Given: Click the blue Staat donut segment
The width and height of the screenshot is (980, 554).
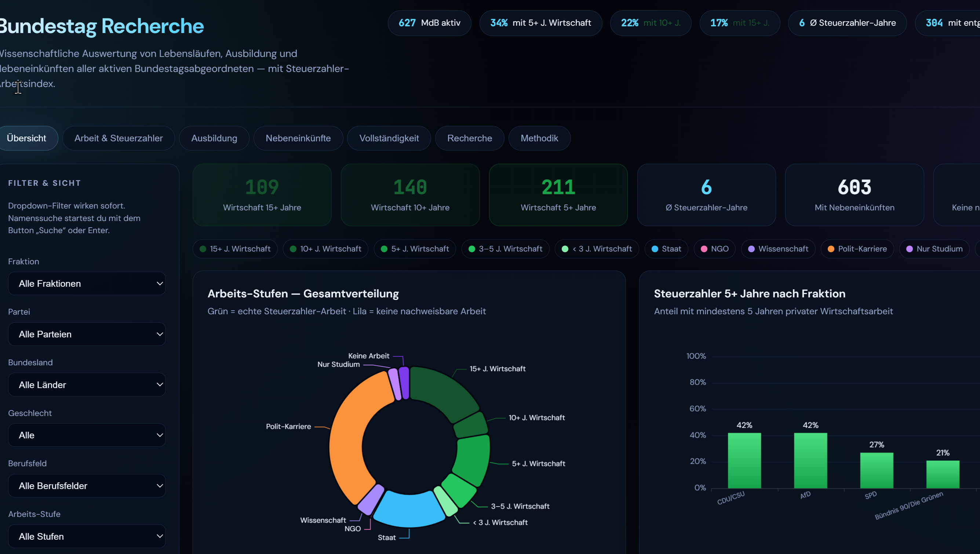Looking at the screenshot, I should 409,510.
